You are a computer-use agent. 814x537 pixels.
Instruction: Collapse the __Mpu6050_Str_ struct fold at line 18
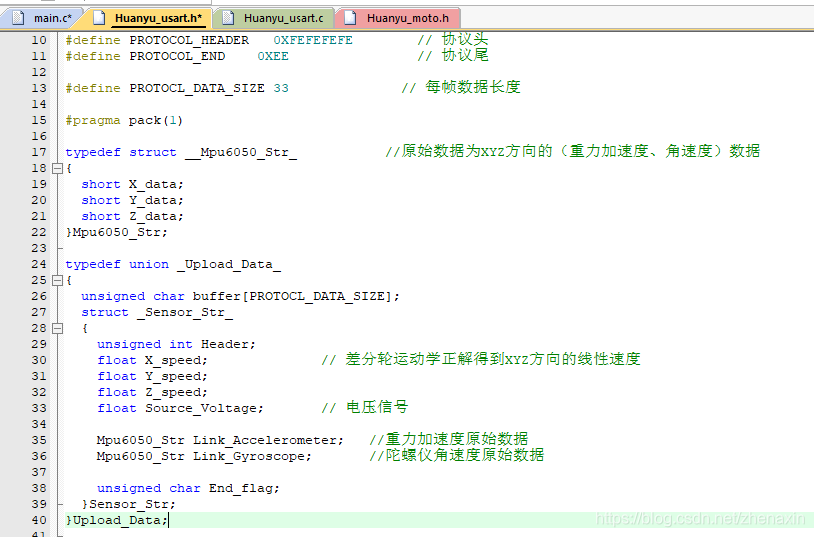(x=58, y=168)
